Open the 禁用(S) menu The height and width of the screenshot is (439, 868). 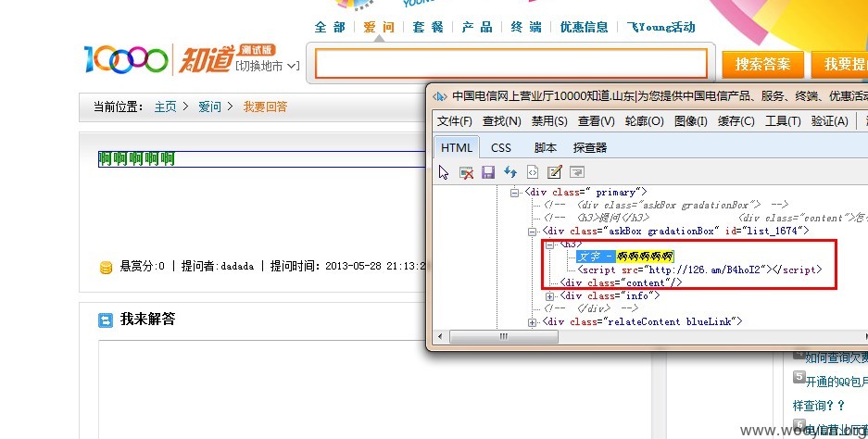coord(549,120)
